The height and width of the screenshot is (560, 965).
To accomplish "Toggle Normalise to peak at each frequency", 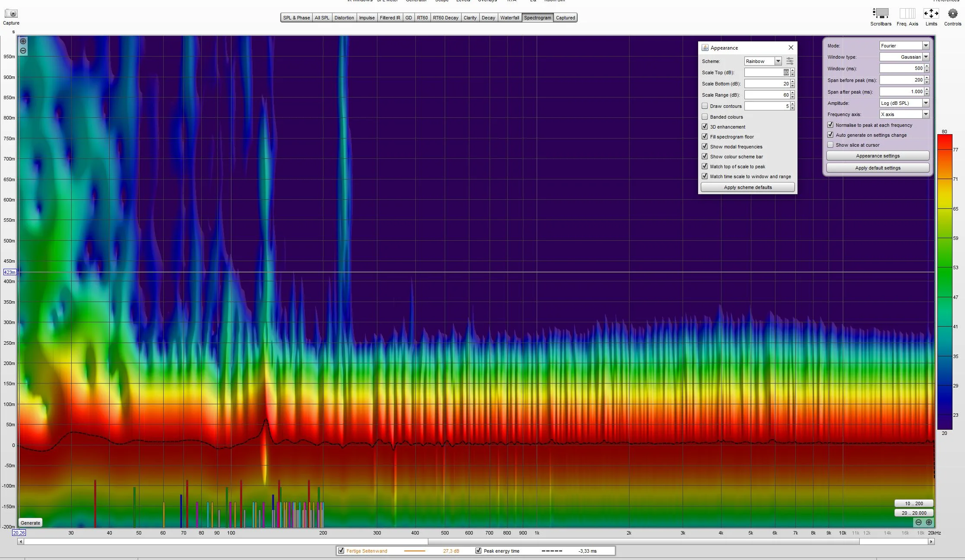I will 830,125.
